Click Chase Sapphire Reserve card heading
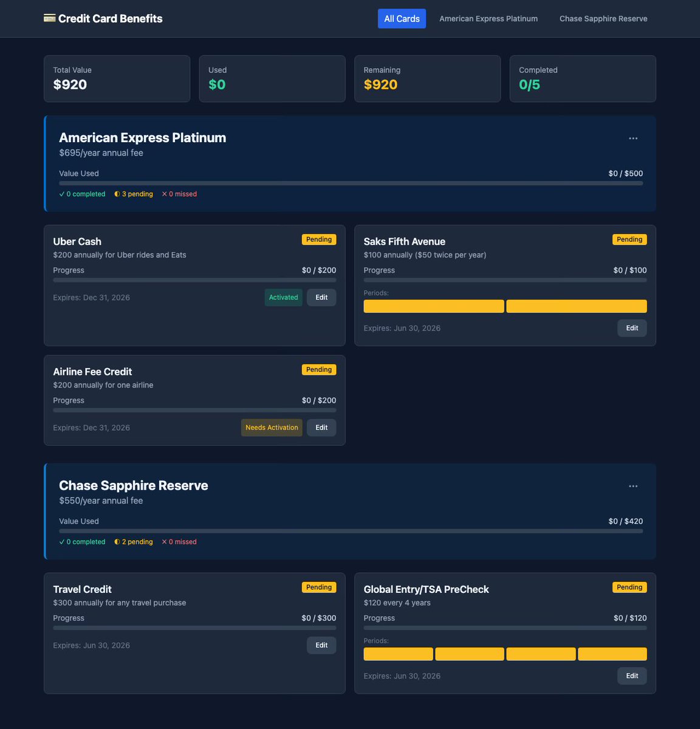700x729 pixels. (x=134, y=485)
